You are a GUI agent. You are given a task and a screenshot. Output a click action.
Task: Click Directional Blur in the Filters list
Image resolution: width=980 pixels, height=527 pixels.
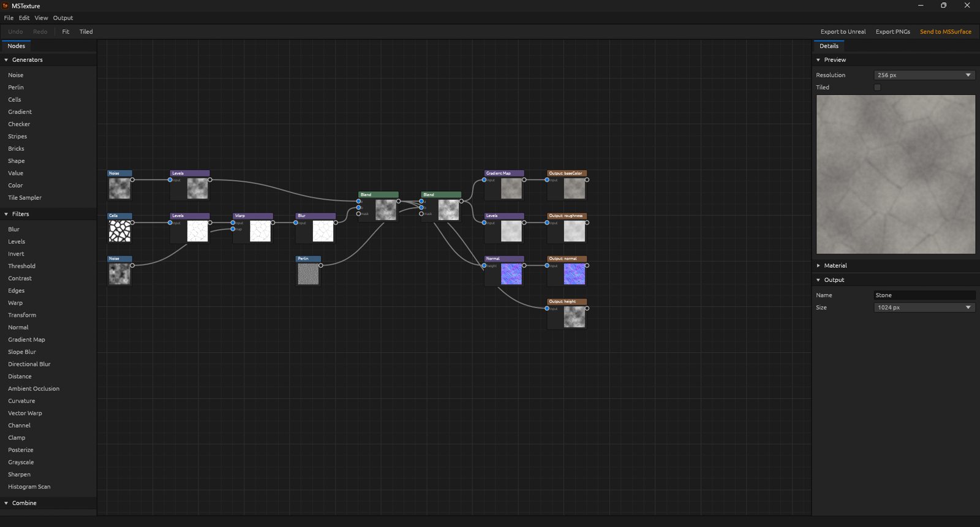tap(29, 364)
